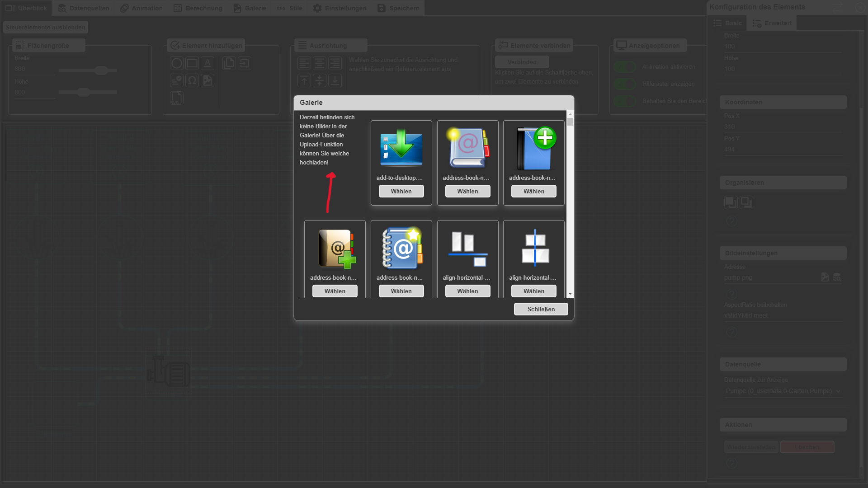Toggle the Animation aktivieren switch
868x488 pixels.
[x=625, y=67]
